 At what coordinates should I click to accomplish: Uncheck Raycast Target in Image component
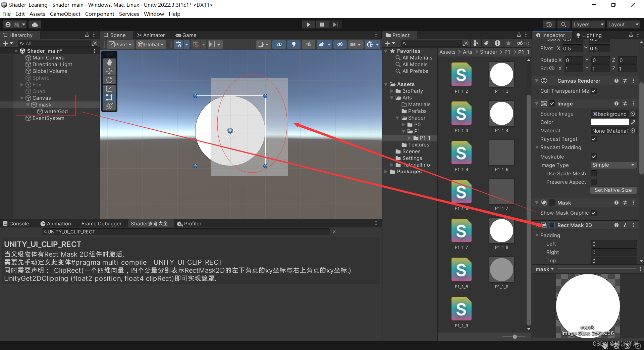tap(594, 139)
